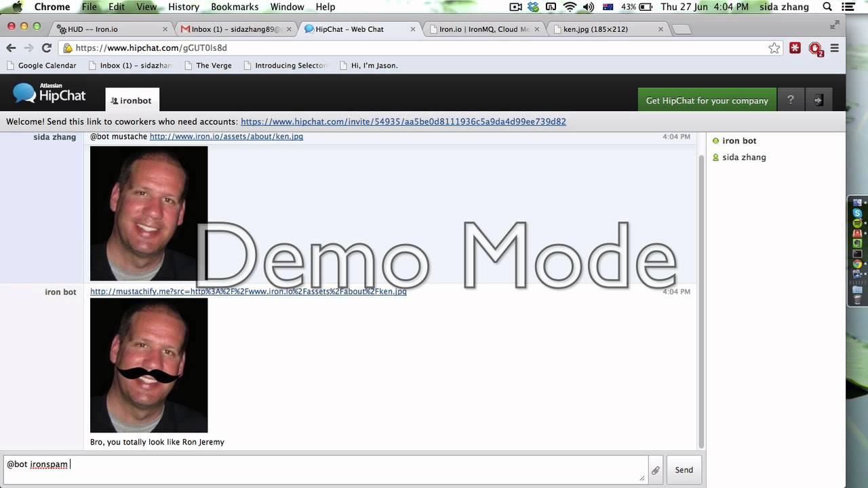Click the attachment paperclip icon
This screenshot has height=488, width=868.
(x=655, y=470)
